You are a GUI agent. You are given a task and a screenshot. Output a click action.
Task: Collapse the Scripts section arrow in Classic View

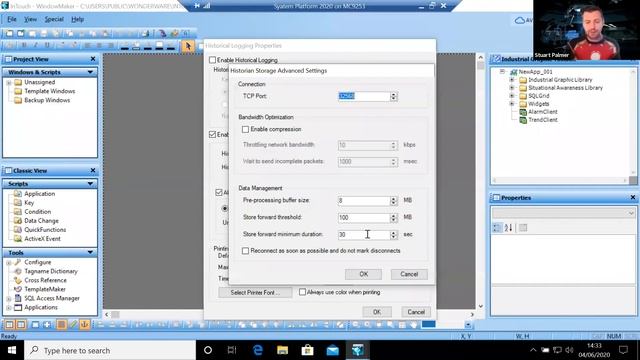point(90,184)
